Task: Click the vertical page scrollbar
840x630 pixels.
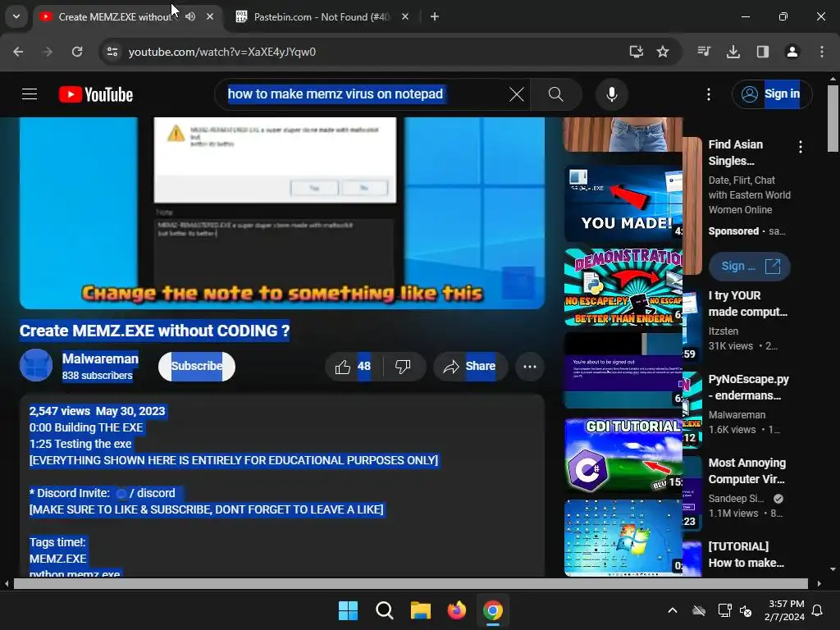Action: pyautogui.click(x=833, y=118)
